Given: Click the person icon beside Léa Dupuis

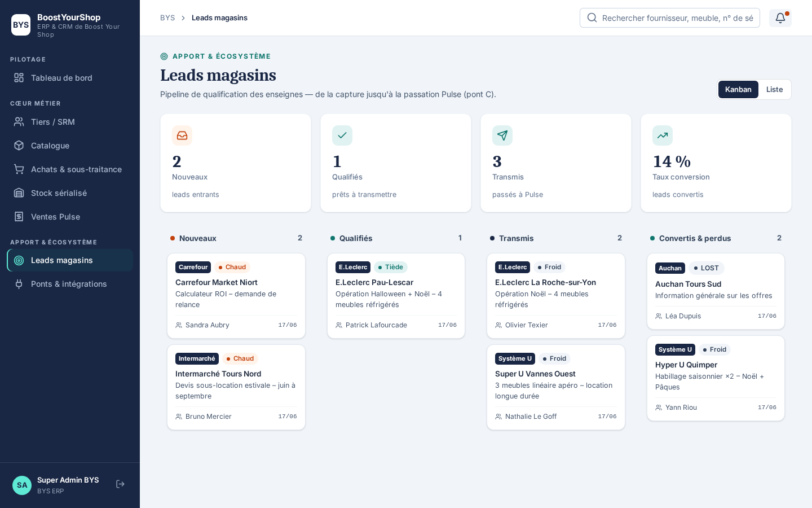Looking at the screenshot, I should 659,316.
